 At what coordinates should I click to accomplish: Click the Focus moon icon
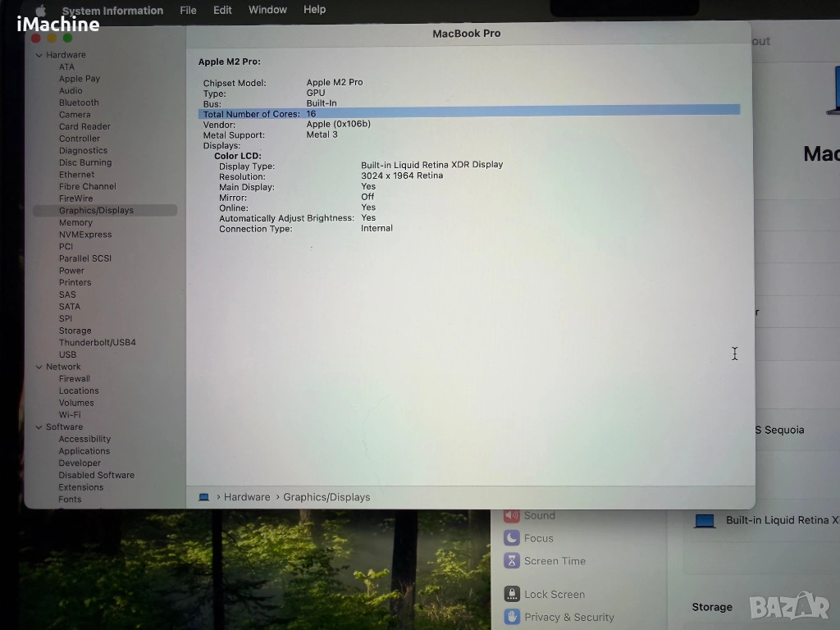pyautogui.click(x=512, y=538)
